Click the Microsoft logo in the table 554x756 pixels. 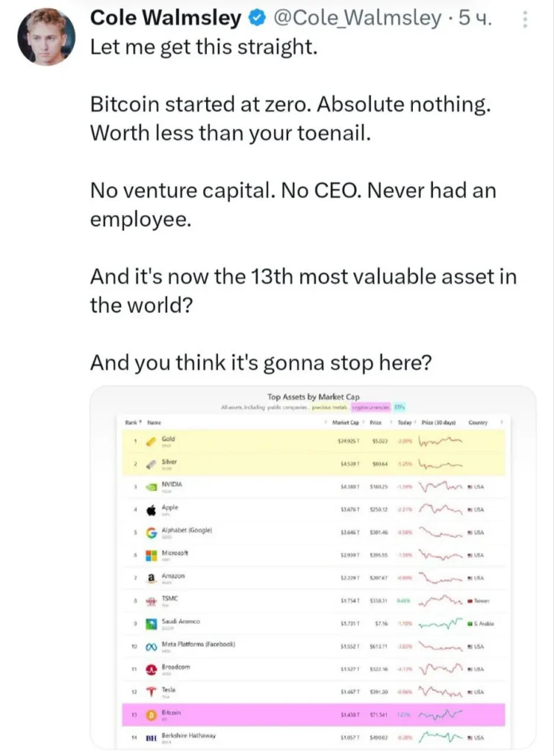pyautogui.click(x=151, y=555)
